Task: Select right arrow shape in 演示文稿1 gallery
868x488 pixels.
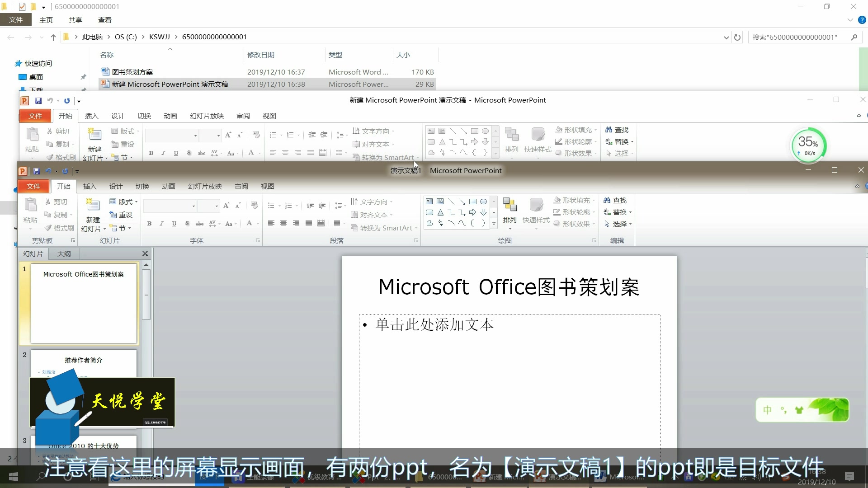Action: (x=472, y=212)
